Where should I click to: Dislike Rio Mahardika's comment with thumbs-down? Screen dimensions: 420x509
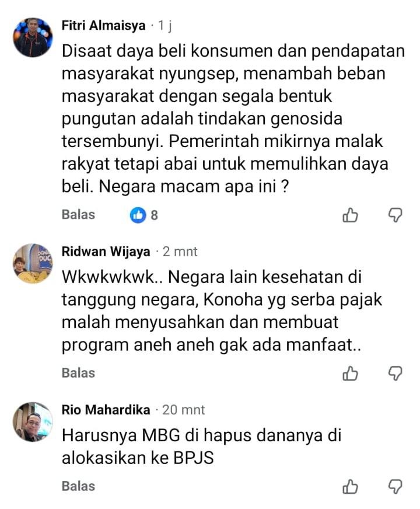click(395, 487)
